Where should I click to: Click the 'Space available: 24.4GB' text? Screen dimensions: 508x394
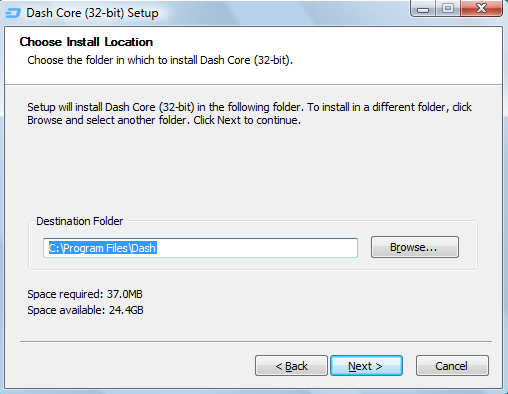[x=85, y=310]
